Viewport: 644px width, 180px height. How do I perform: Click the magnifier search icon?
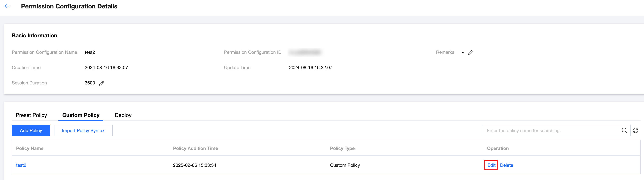click(x=624, y=130)
